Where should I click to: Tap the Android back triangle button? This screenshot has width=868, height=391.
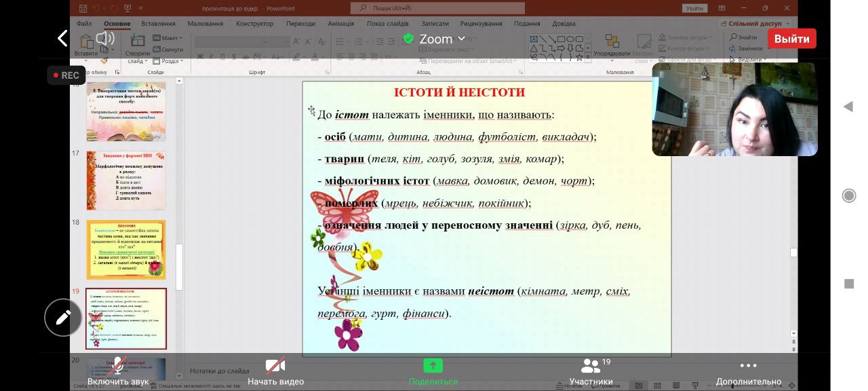click(x=848, y=107)
